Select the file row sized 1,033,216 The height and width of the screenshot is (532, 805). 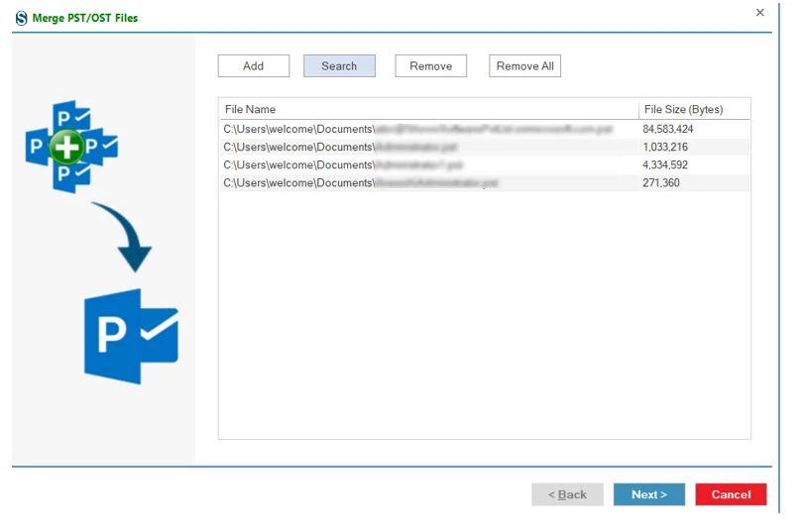[x=485, y=147]
